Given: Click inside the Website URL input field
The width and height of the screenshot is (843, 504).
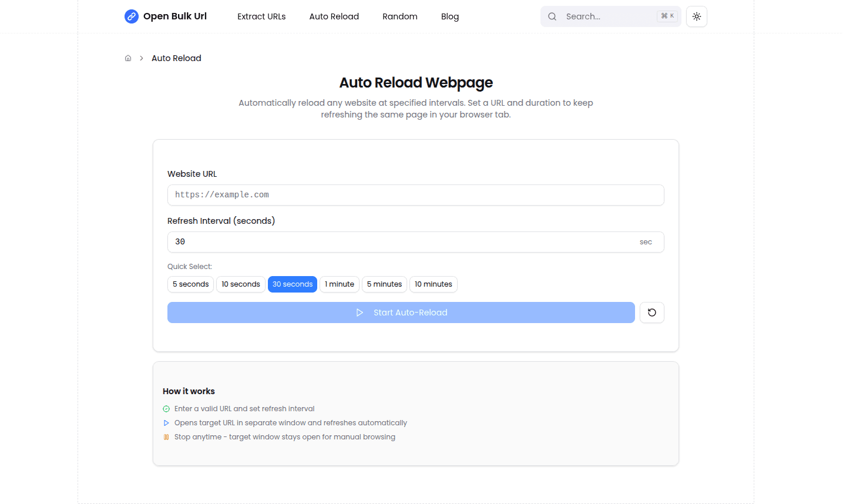Looking at the screenshot, I should (415, 194).
